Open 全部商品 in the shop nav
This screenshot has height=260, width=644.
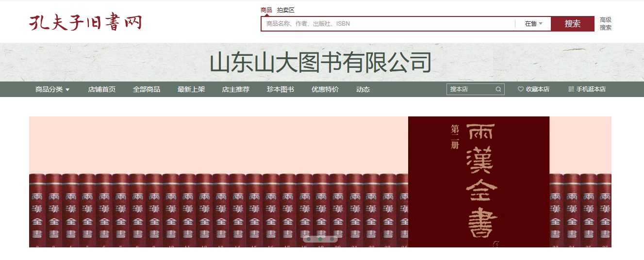coord(147,89)
